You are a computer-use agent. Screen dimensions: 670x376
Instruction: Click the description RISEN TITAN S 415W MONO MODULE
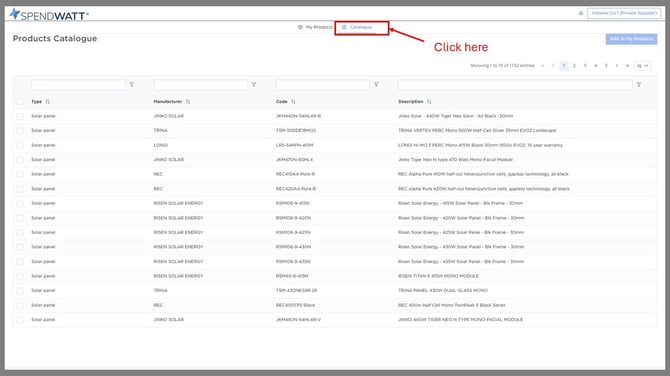point(438,276)
